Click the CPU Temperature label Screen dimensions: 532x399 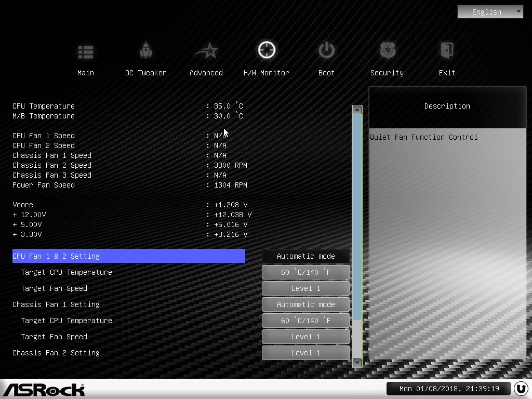click(x=44, y=106)
